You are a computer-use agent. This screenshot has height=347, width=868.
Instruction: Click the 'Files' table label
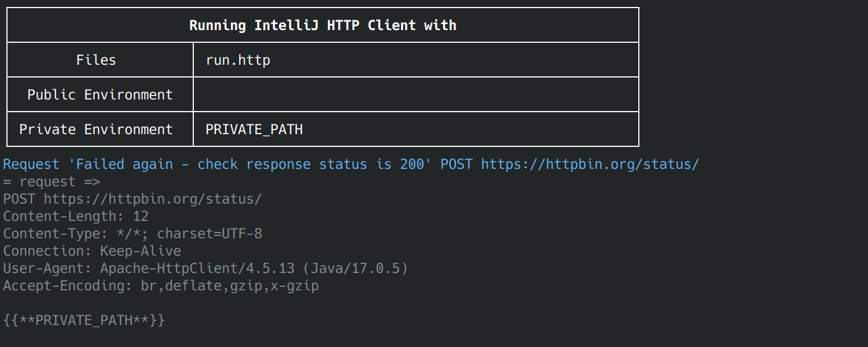point(96,60)
